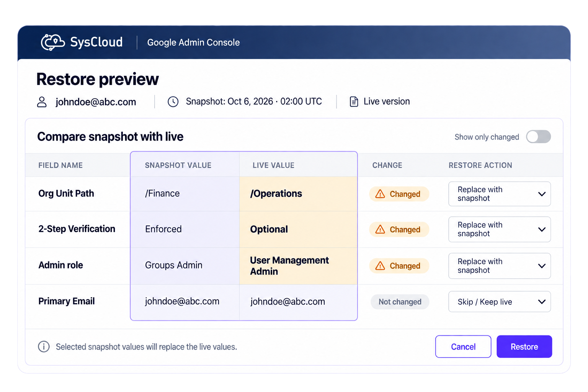
Task: Click the document icon beside Live version
Action: 354,102
